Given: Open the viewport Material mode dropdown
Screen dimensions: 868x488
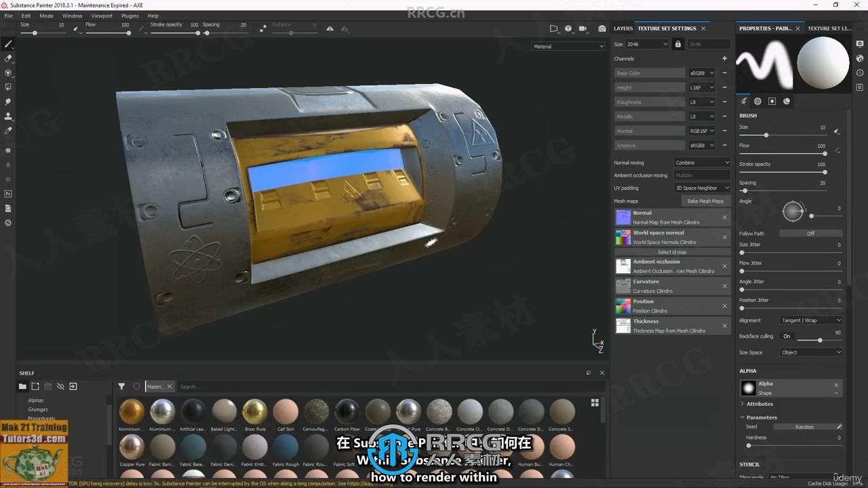Looking at the screenshot, I should click(x=568, y=46).
